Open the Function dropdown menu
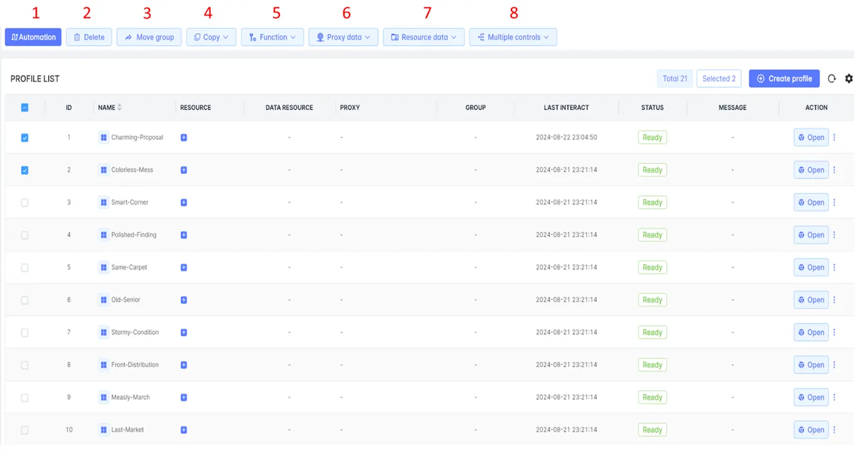The image size is (868, 453). [272, 37]
